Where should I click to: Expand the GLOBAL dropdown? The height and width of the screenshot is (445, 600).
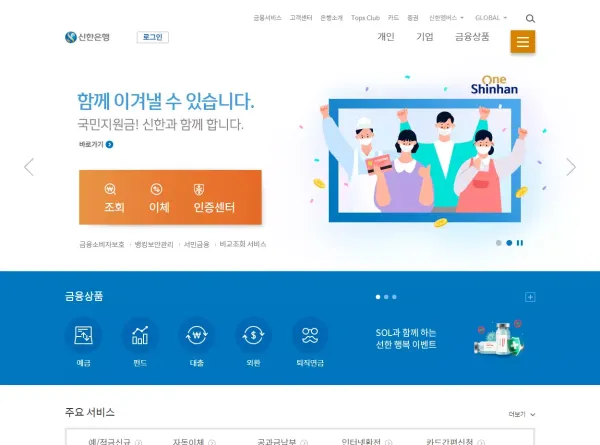(491, 18)
